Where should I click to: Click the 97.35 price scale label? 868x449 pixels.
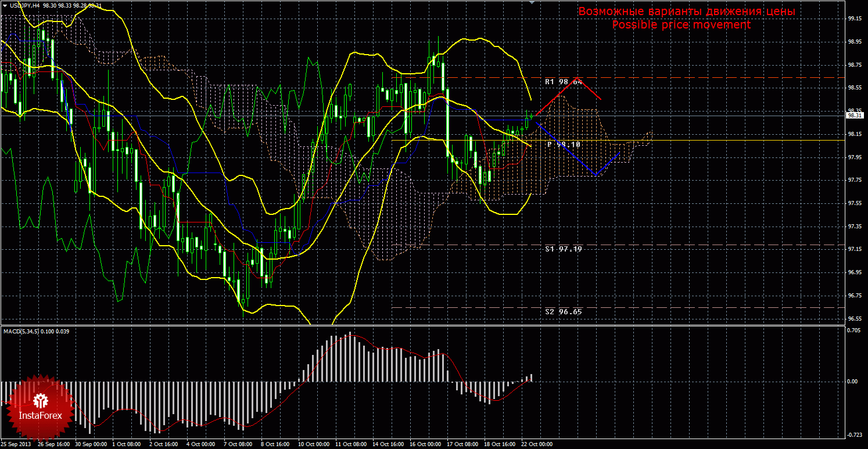(855, 227)
